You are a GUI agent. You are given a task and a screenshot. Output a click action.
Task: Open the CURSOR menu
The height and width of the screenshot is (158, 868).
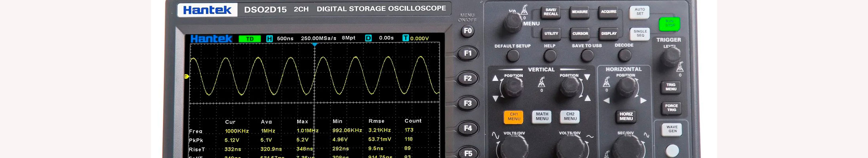(580, 34)
